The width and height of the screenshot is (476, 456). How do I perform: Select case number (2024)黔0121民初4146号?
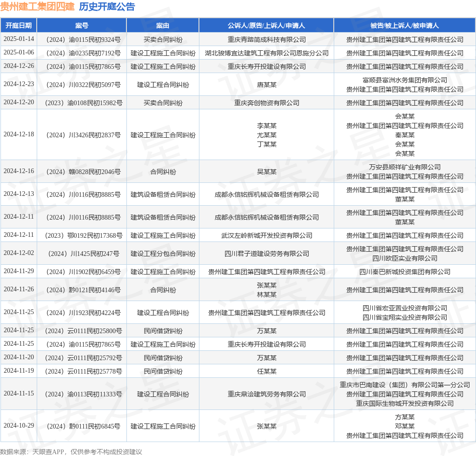[x=83, y=290]
